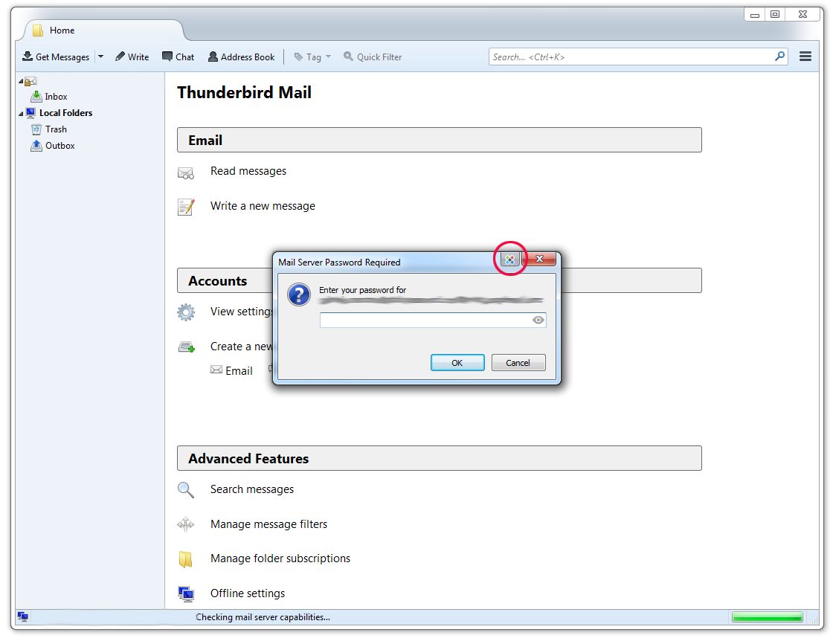Viewport: 833px width, 644px height.
Task: Click the Advanced Features section header
Action: [x=440, y=459]
